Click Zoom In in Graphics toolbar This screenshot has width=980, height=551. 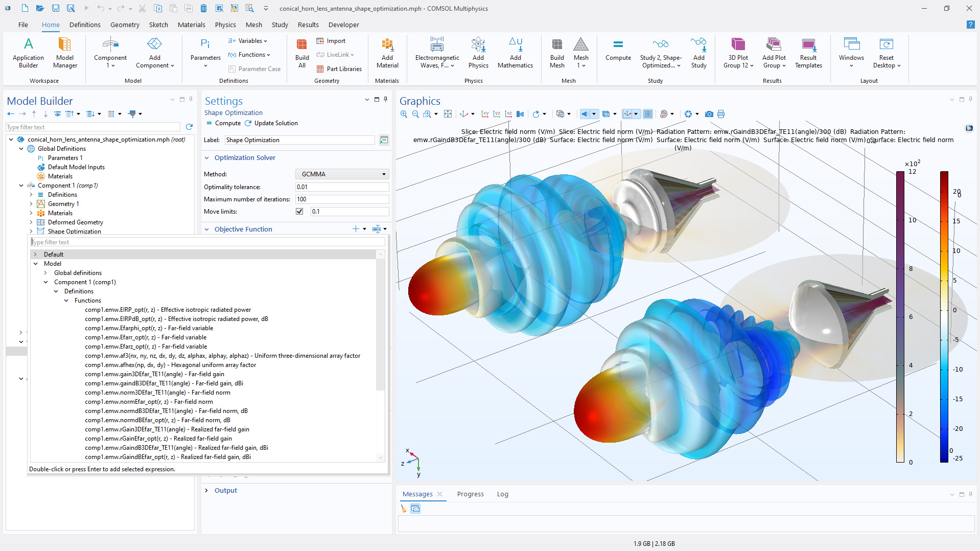coord(404,114)
